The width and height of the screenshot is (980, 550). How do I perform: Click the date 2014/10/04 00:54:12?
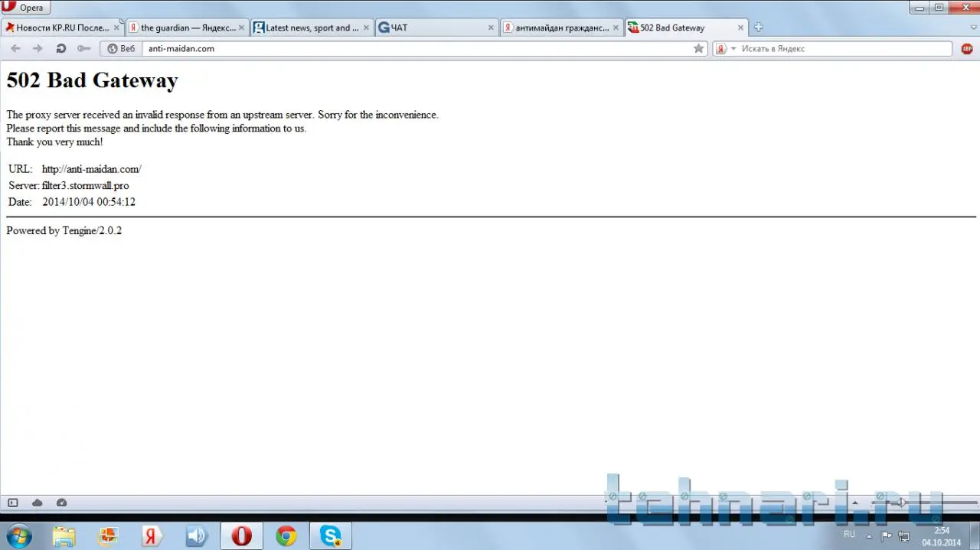89,202
